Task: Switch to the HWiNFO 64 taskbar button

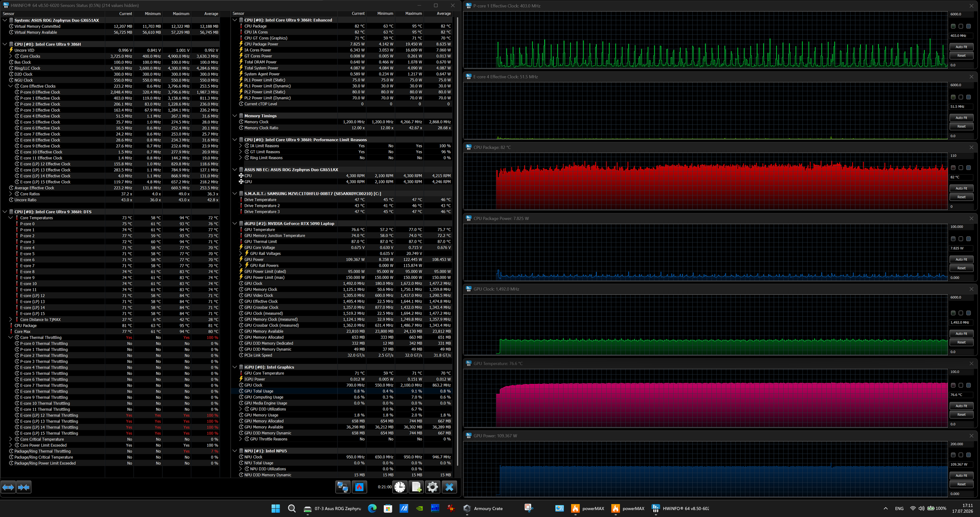Action: coord(680,508)
